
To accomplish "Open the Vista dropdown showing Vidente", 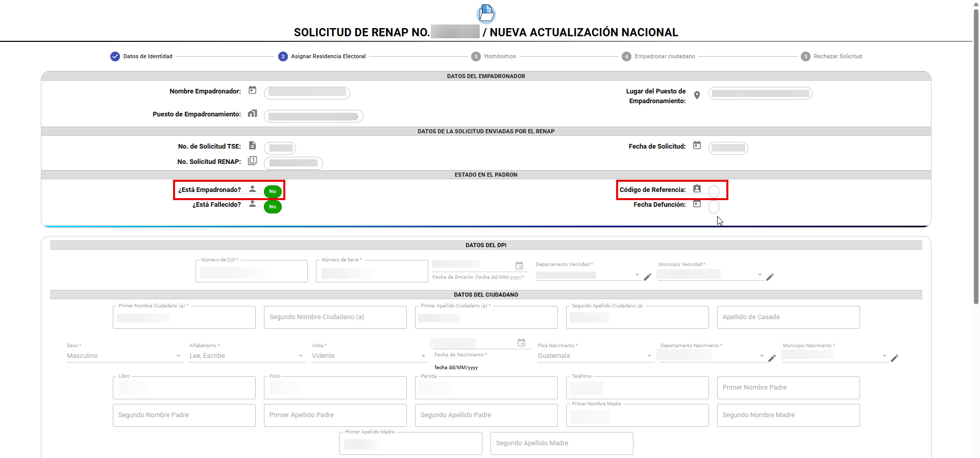I will [x=369, y=356].
